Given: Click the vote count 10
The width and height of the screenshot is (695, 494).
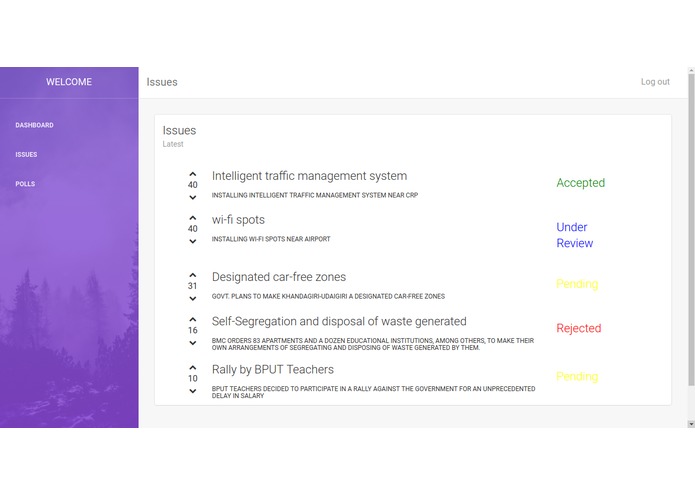Looking at the screenshot, I should pyautogui.click(x=192, y=379).
